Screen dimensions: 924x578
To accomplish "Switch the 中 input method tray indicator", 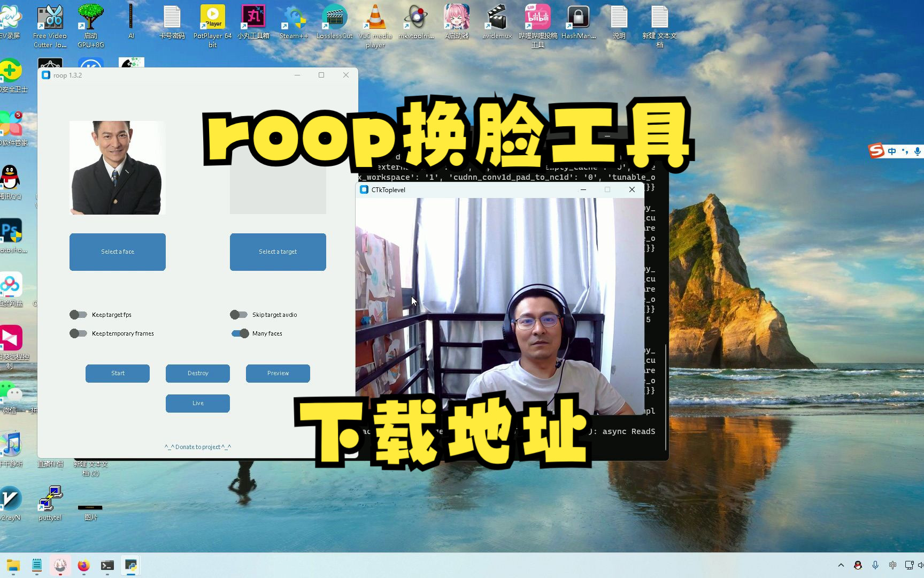I will click(892, 565).
